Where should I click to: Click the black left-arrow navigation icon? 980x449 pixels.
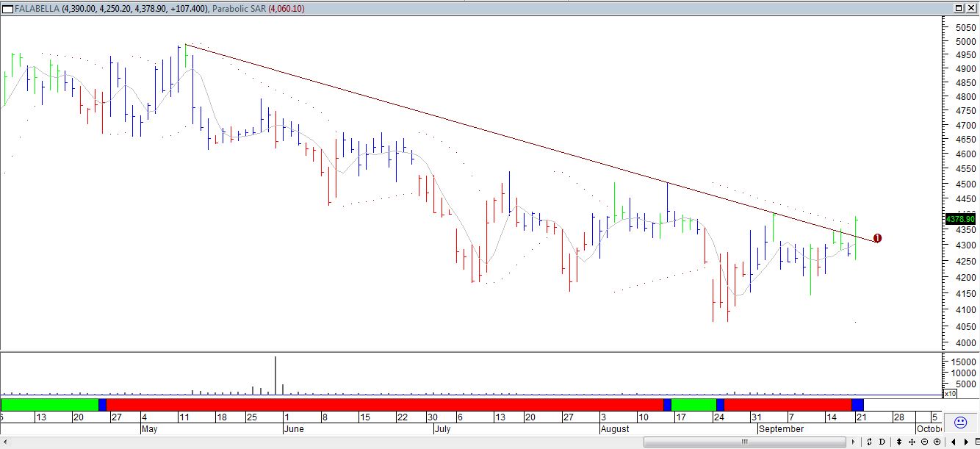(954, 442)
